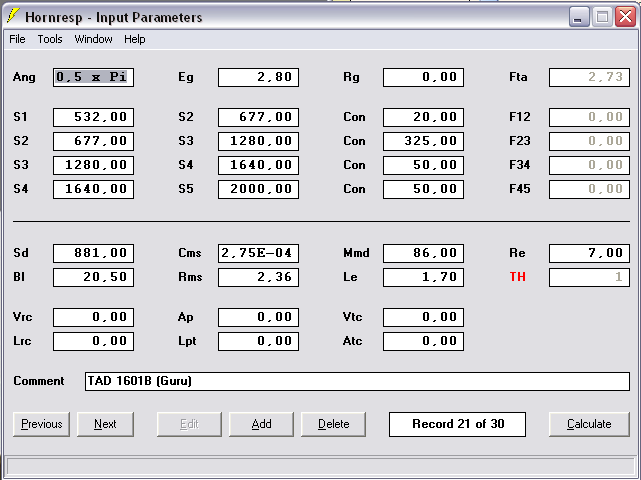Go to the Next record

(x=105, y=424)
